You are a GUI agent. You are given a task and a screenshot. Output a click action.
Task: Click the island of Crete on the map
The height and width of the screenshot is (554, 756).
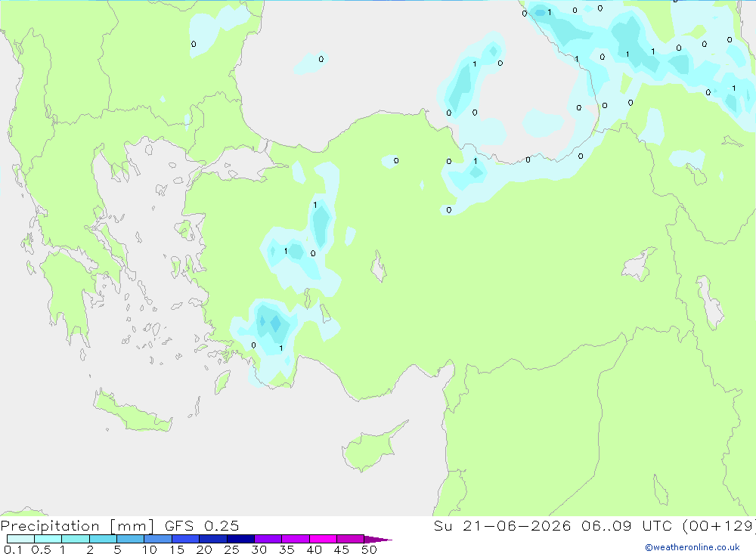click(x=132, y=411)
